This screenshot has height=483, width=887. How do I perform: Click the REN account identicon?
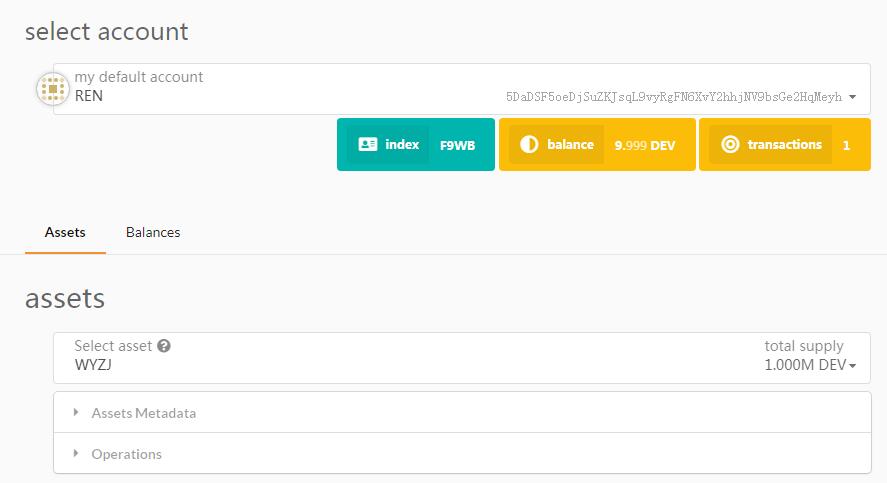pyautogui.click(x=52, y=89)
